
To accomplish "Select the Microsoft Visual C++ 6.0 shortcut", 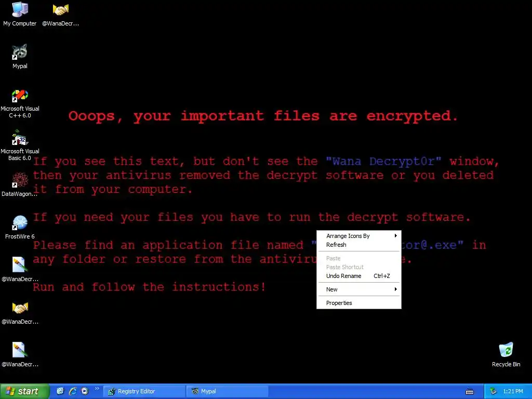I will pos(20,103).
